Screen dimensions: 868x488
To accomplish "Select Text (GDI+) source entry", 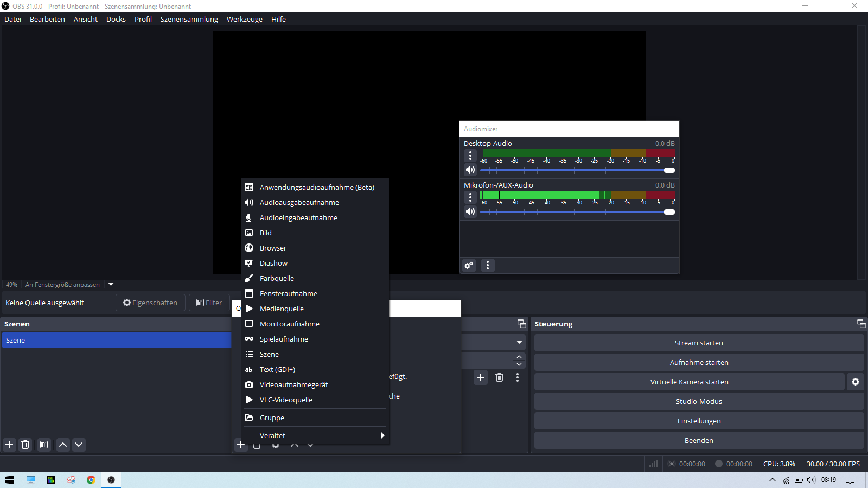I will tap(315, 369).
